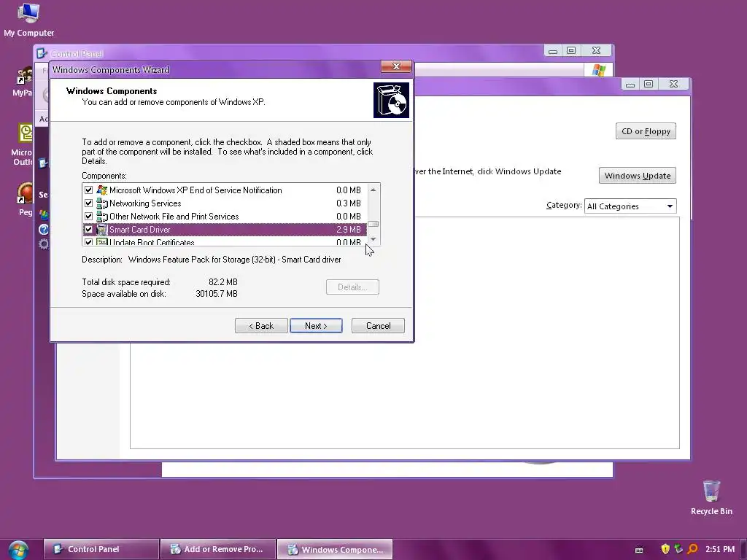Click the components list scroll down arrow
747x560 pixels.
(373, 239)
